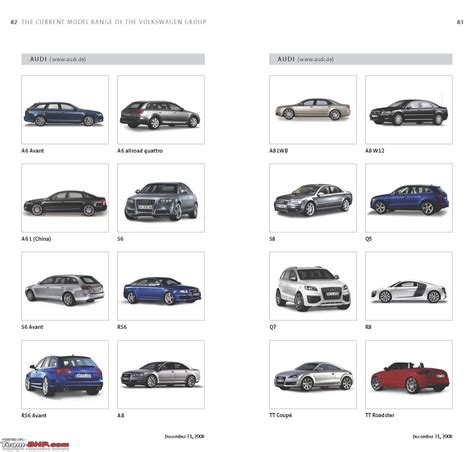
Task: Click the 'S6' caption text
Action: 120,239
